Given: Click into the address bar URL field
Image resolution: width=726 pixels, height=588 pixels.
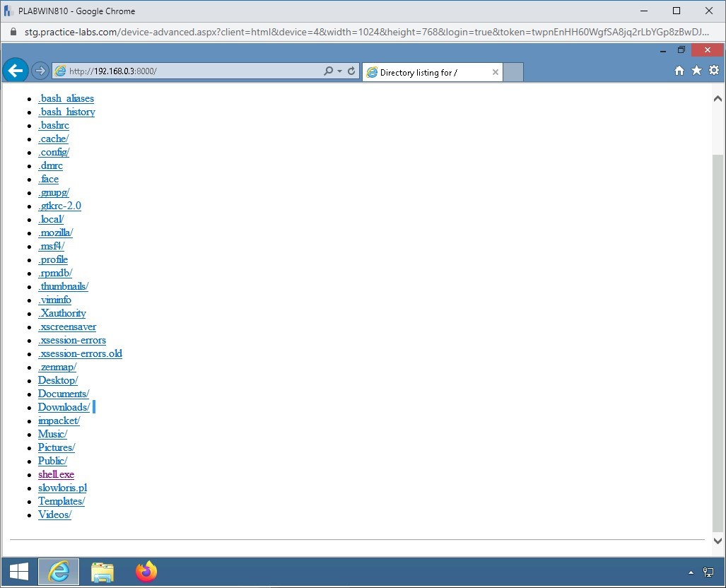Looking at the screenshot, I should pos(191,71).
